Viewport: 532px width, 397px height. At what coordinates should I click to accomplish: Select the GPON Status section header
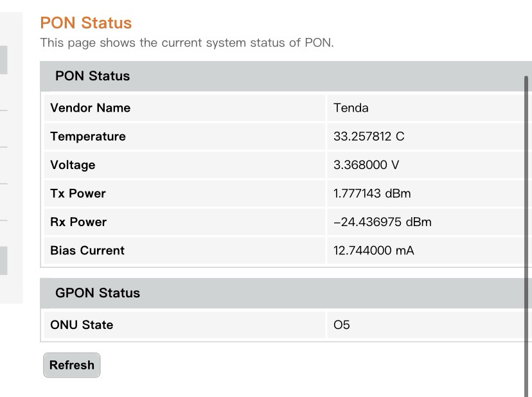(98, 293)
